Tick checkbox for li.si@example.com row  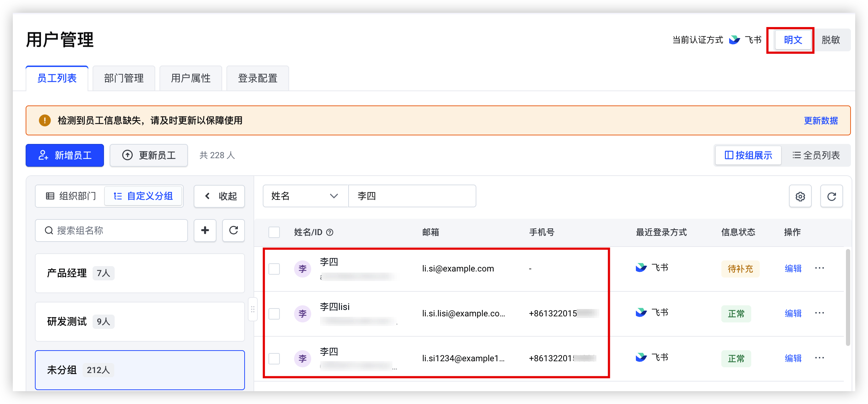pos(274,269)
